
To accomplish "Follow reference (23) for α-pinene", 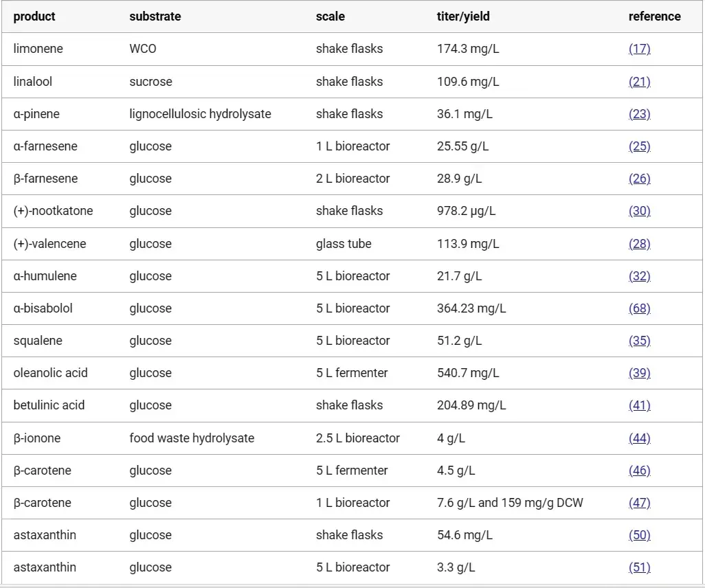I will (x=639, y=114).
